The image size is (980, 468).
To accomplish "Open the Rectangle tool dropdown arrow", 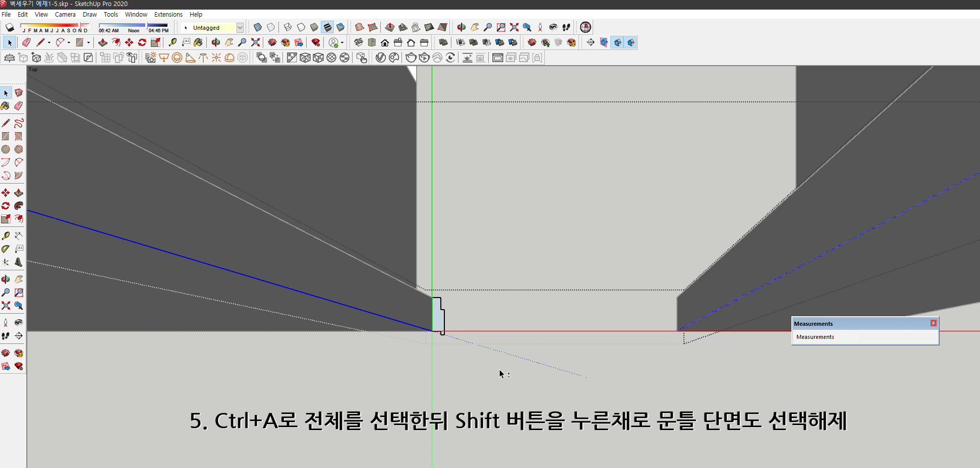I will [x=89, y=42].
